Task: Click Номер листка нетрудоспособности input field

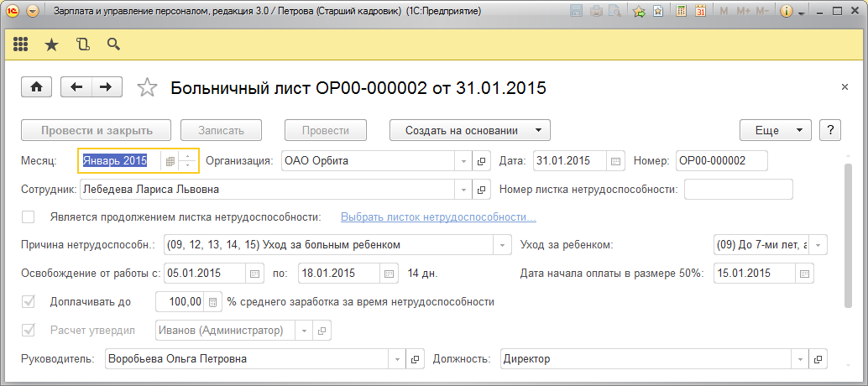Action: tap(739, 189)
